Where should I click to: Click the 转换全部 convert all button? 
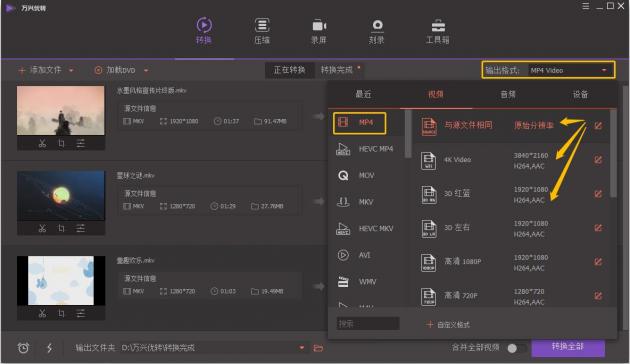(x=568, y=347)
